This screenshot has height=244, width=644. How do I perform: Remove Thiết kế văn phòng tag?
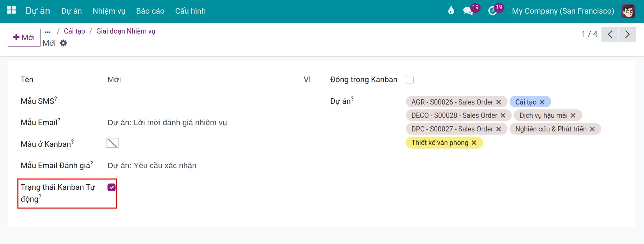(474, 143)
